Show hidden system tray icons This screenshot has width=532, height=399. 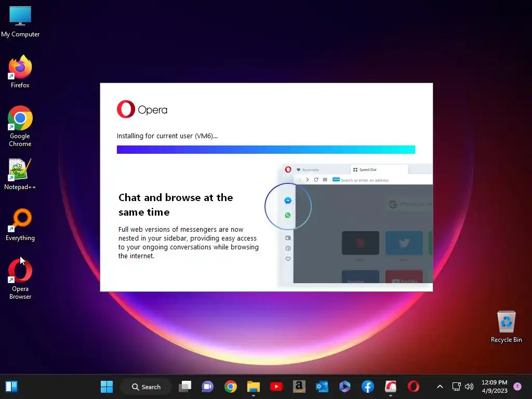[440, 387]
